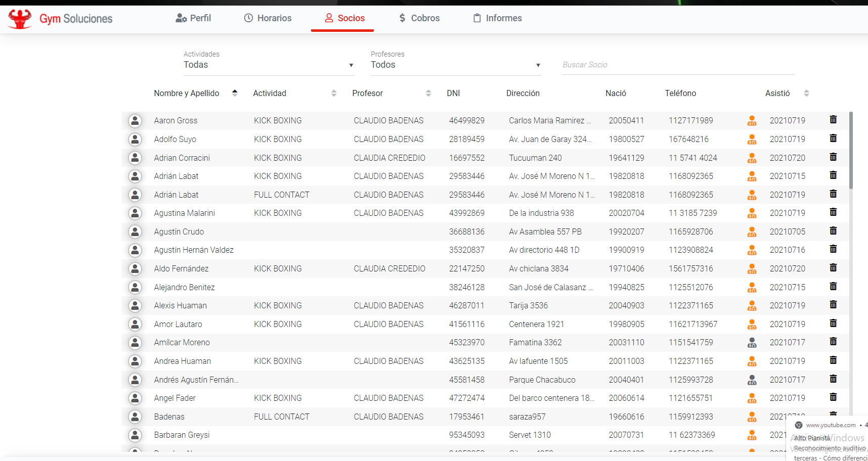The height and width of the screenshot is (461, 868).
Task: Open the Actividades dropdown
Action: coord(268,65)
